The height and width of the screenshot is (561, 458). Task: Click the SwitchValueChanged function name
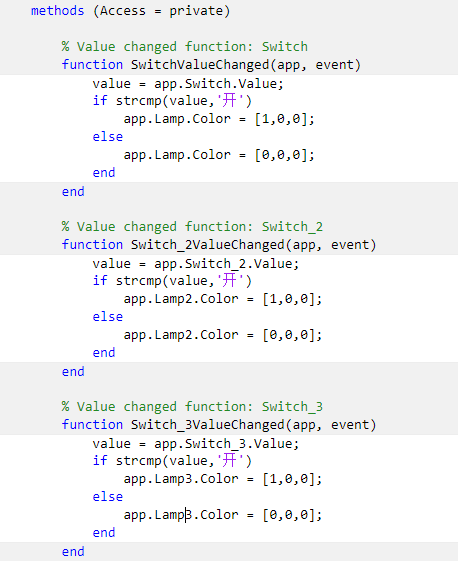click(x=200, y=65)
